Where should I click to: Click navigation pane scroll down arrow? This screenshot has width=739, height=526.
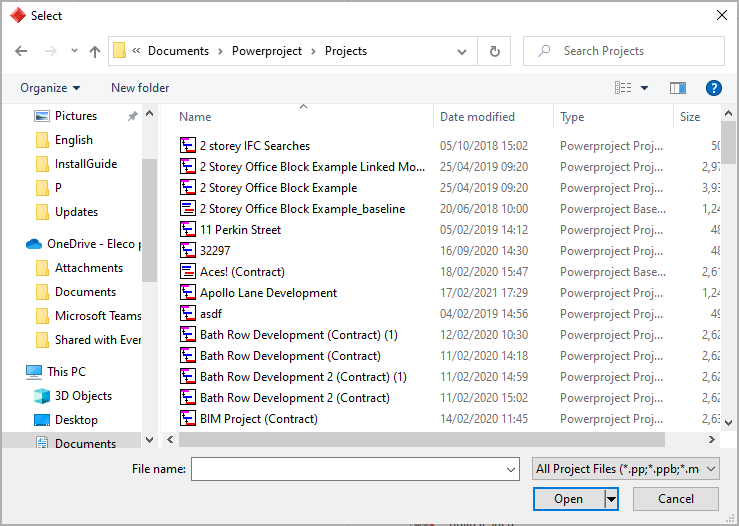tap(149, 439)
